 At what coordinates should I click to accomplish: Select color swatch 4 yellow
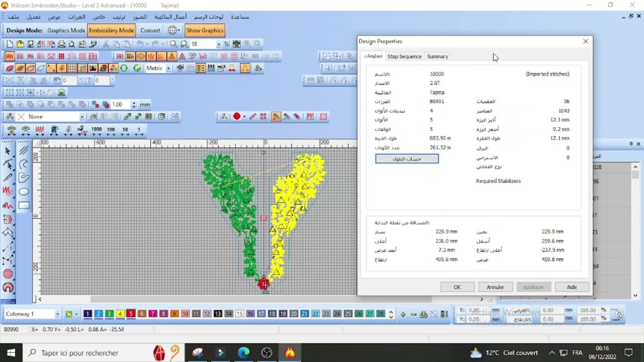120,314
